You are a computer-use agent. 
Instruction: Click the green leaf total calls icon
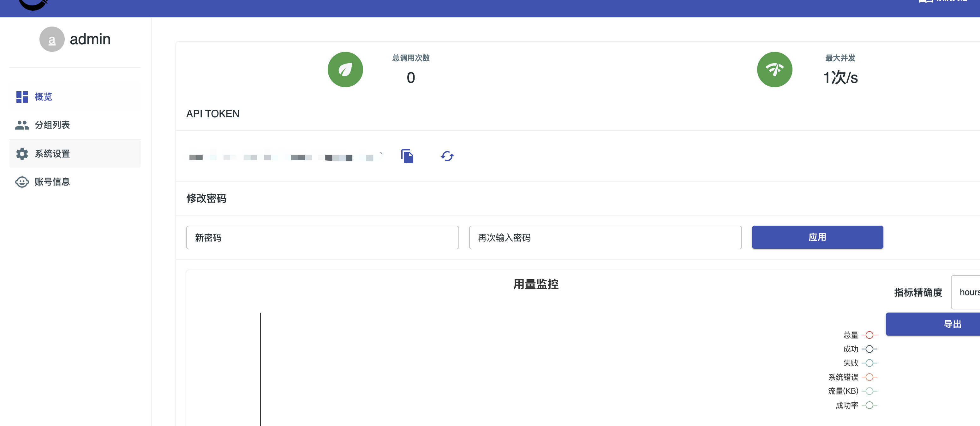click(x=345, y=70)
